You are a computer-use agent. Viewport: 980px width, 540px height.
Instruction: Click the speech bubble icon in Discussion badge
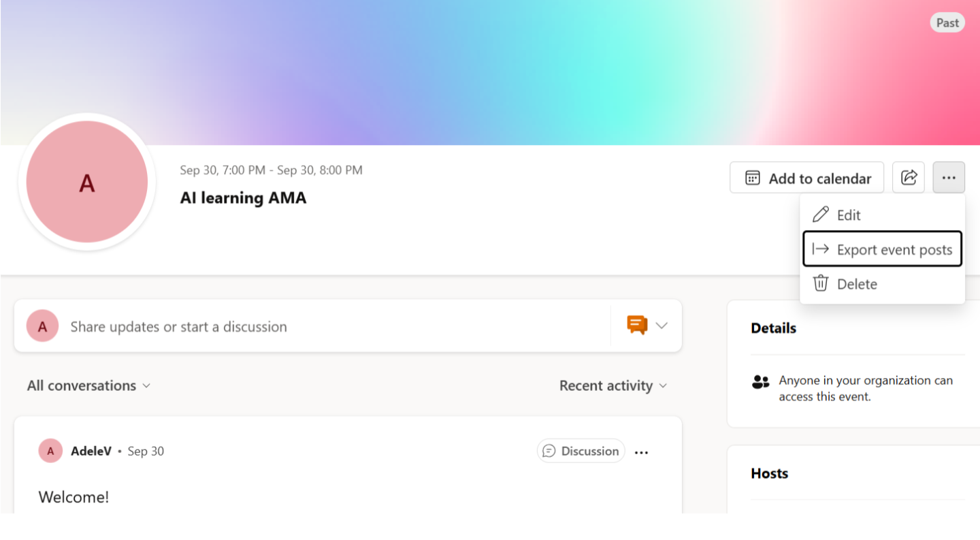point(548,451)
